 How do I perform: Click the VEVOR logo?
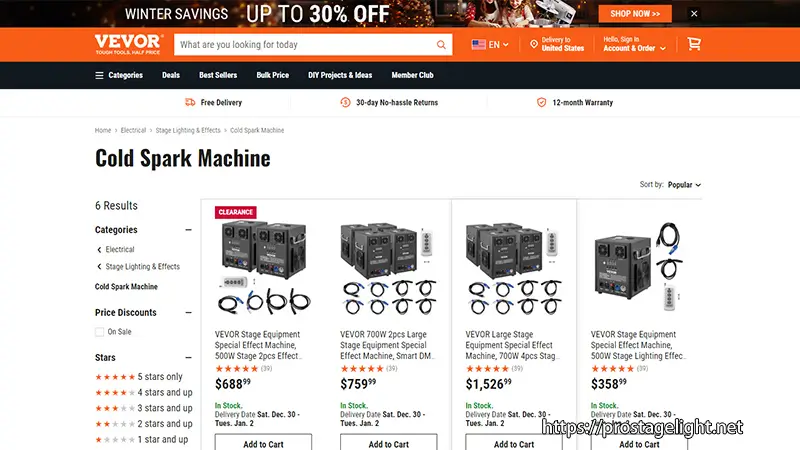point(129,44)
